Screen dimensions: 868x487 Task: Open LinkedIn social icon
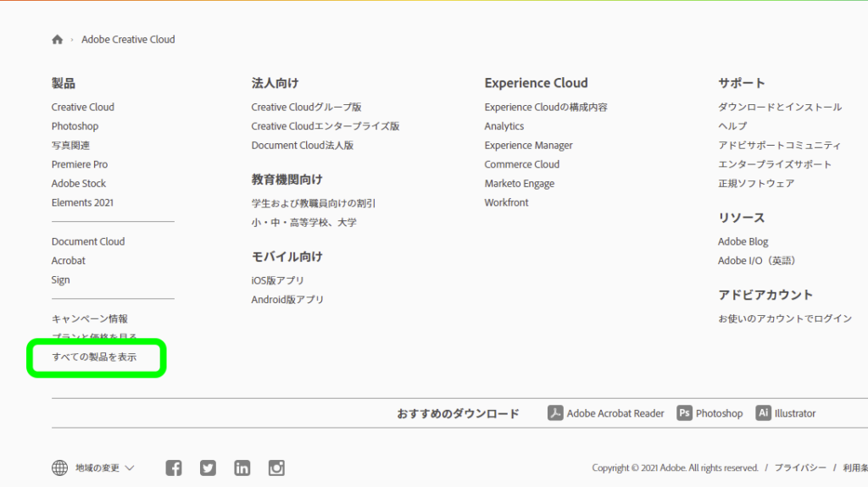coord(242,468)
